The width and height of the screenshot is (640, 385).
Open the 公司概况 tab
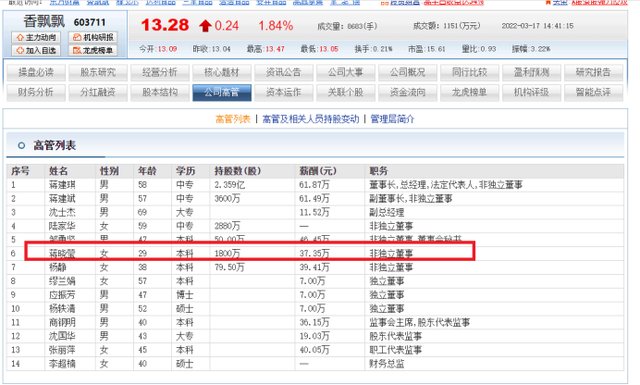coord(408,73)
